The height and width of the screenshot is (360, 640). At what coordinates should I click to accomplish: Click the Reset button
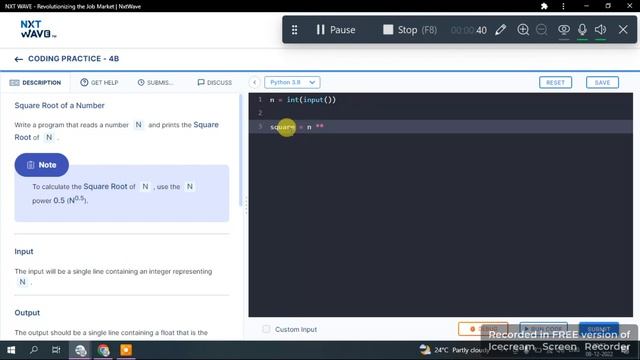point(555,82)
